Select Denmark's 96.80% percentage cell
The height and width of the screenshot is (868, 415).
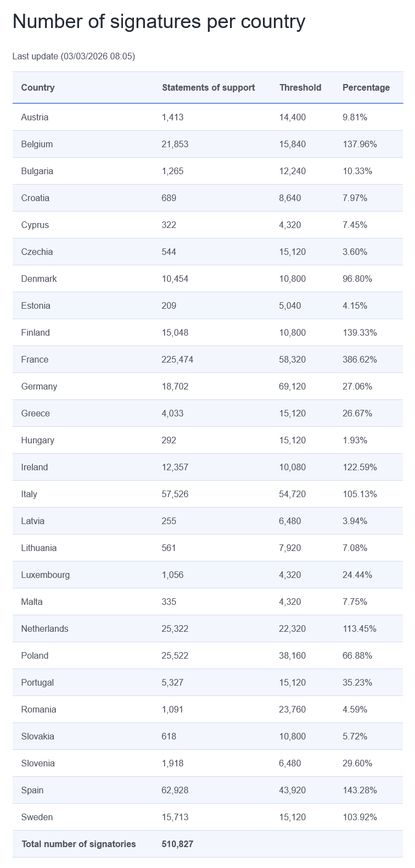(x=357, y=279)
